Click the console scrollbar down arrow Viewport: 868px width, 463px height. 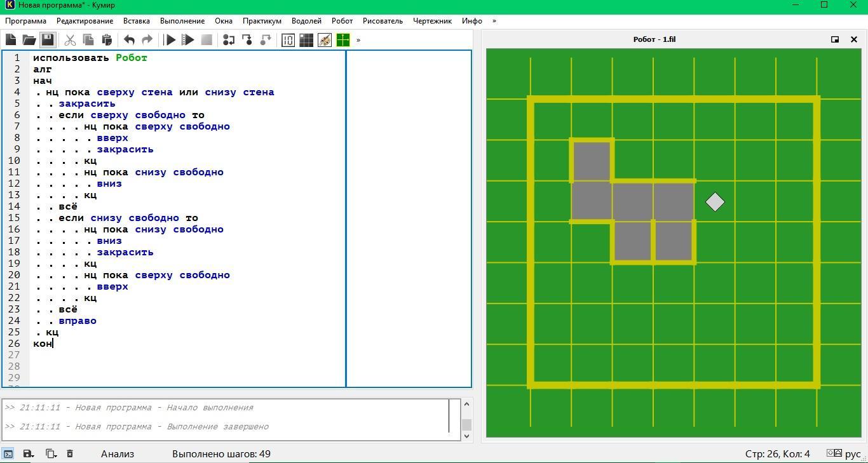click(x=467, y=436)
